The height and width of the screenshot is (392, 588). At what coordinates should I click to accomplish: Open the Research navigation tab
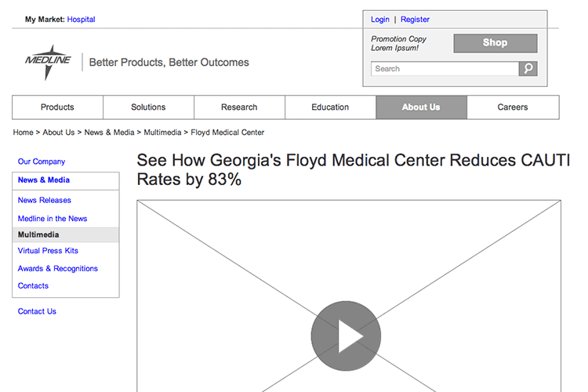239,107
